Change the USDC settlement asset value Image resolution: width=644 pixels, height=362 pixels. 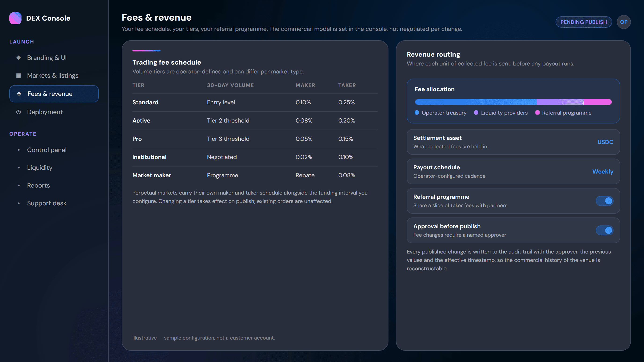pyautogui.click(x=605, y=142)
